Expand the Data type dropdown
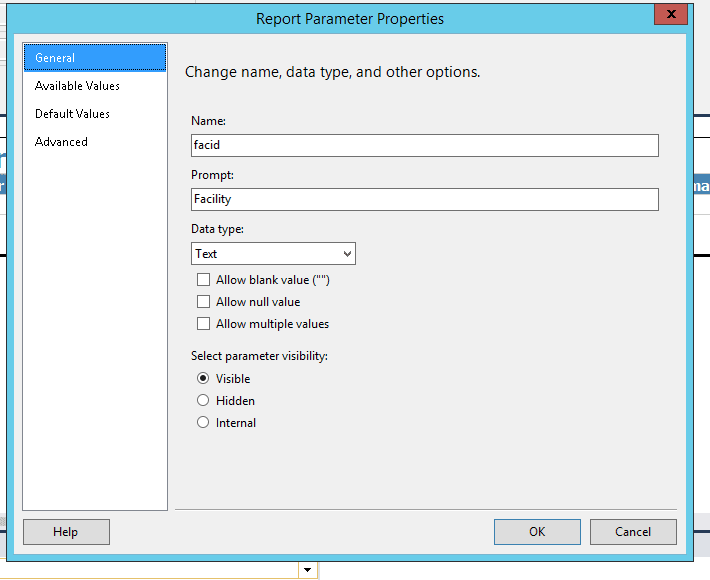The image size is (710, 580). point(273,254)
